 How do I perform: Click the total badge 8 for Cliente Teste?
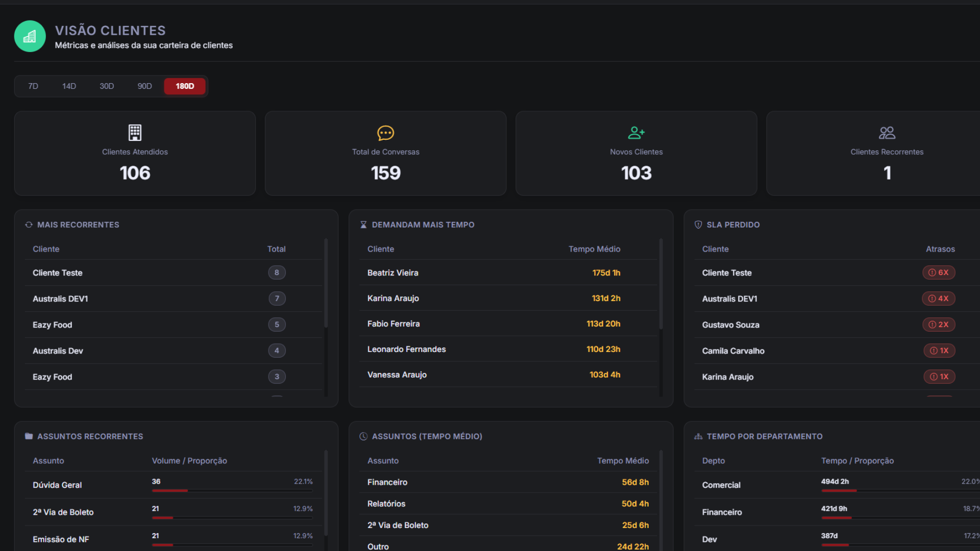point(277,272)
